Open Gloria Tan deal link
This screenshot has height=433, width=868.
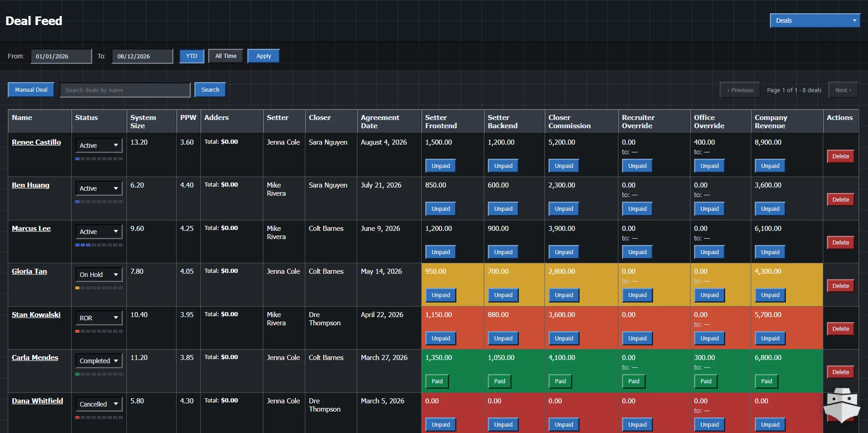tap(29, 271)
